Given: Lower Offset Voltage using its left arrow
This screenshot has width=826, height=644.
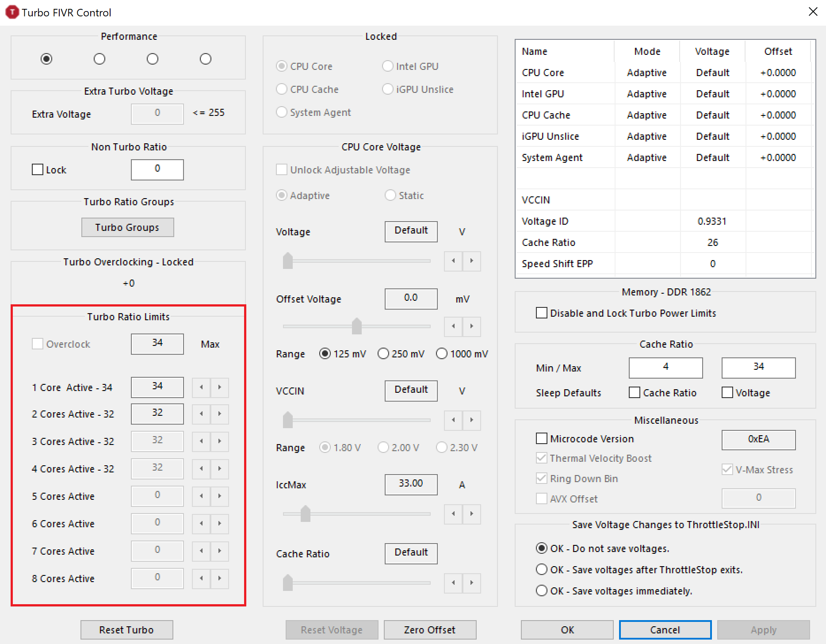Looking at the screenshot, I should (453, 326).
